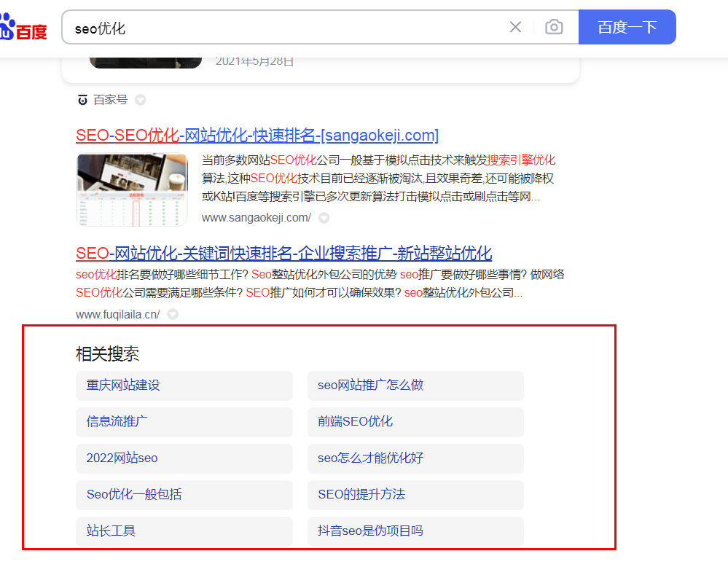Viewport: 728px width, 567px height.
Task: Click the 百家号 source icon
Action: (x=82, y=100)
